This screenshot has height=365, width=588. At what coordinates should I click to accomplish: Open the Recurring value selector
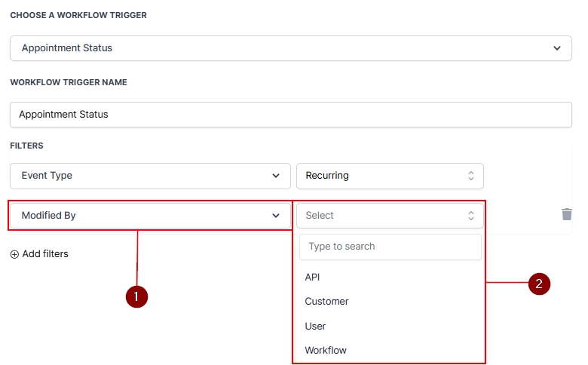[389, 176]
